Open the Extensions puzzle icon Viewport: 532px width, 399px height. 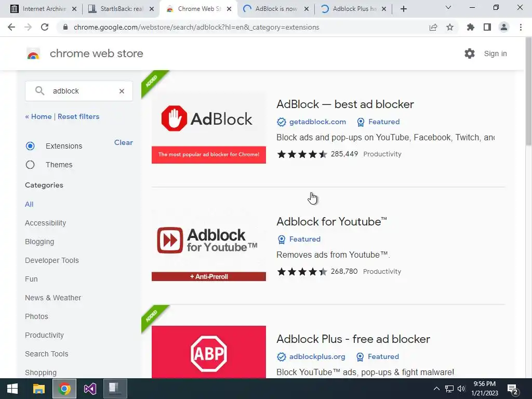click(471, 27)
